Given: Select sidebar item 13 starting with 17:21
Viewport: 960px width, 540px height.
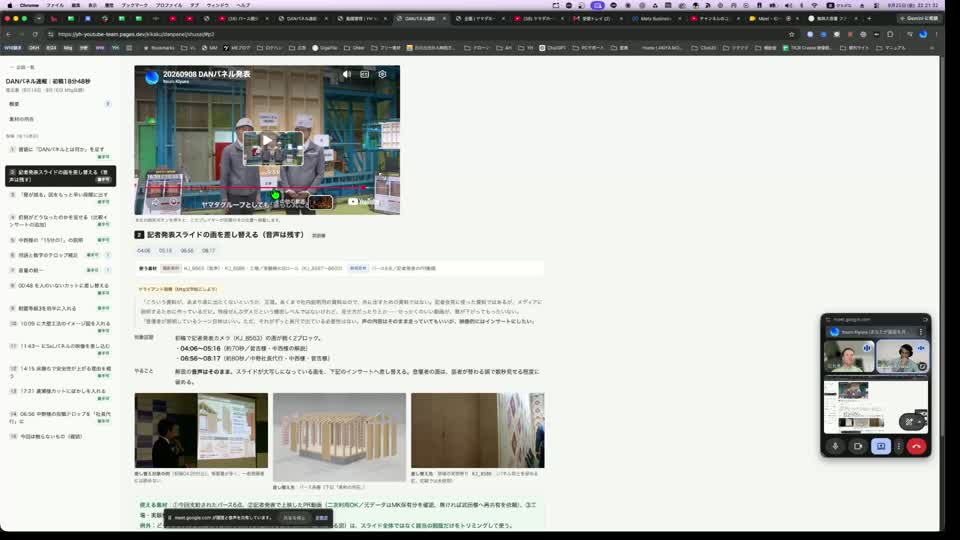Looking at the screenshot, I should pos(60,394).
